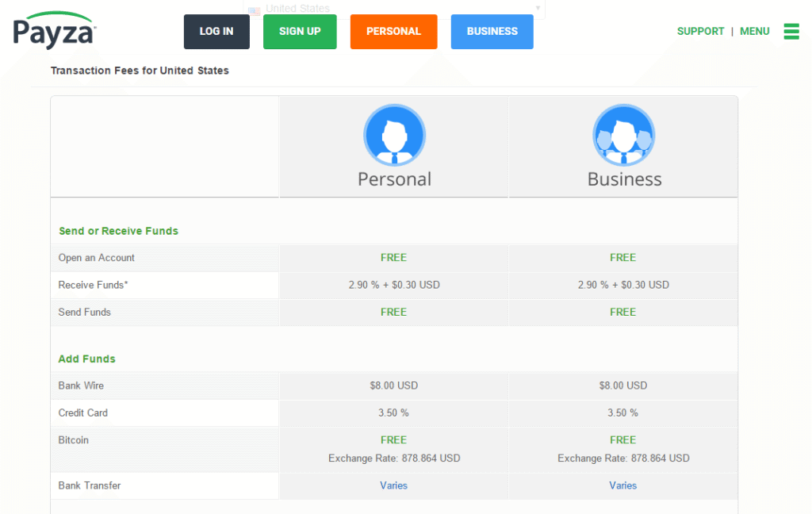Click Business Receive Funds fee '2.90 % + $0.30 USD'
Image resolution: width=812 pixels, height=514 pixels.
tap(623, 285)
